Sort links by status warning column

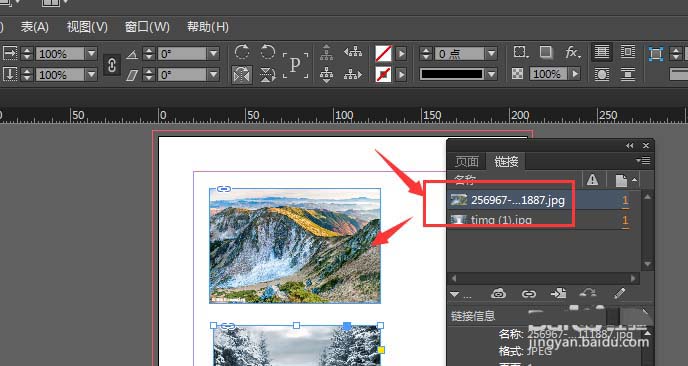(592, 180)
